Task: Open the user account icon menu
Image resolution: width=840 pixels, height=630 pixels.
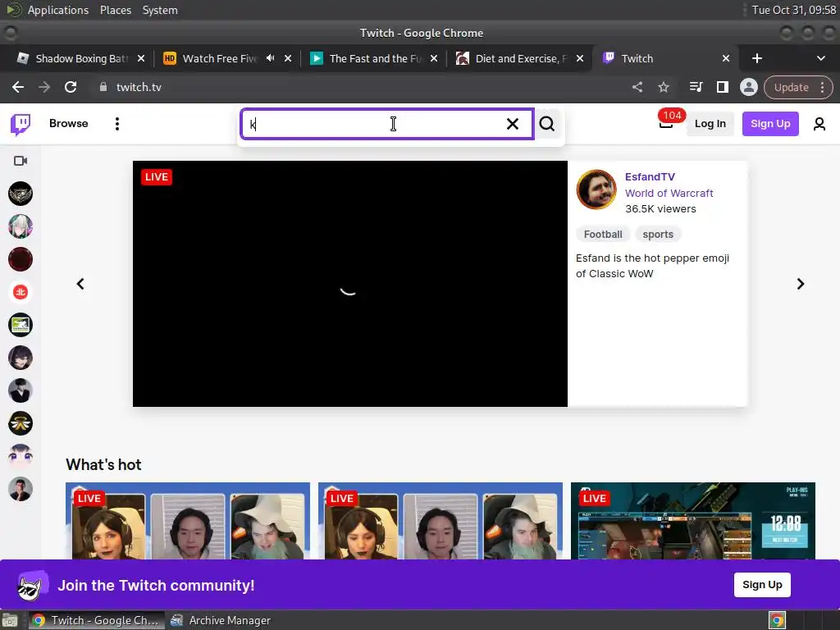Action: (819, 124)
